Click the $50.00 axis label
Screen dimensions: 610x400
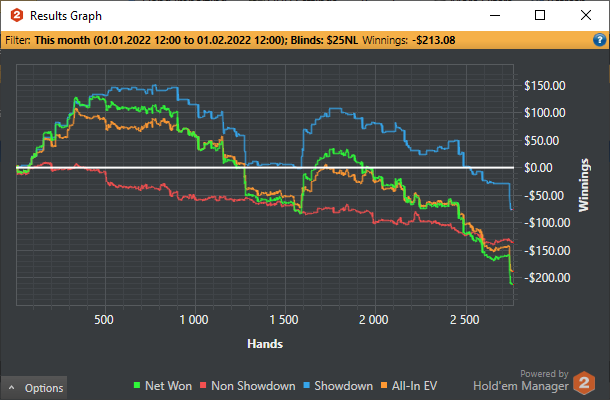point(542,140)
